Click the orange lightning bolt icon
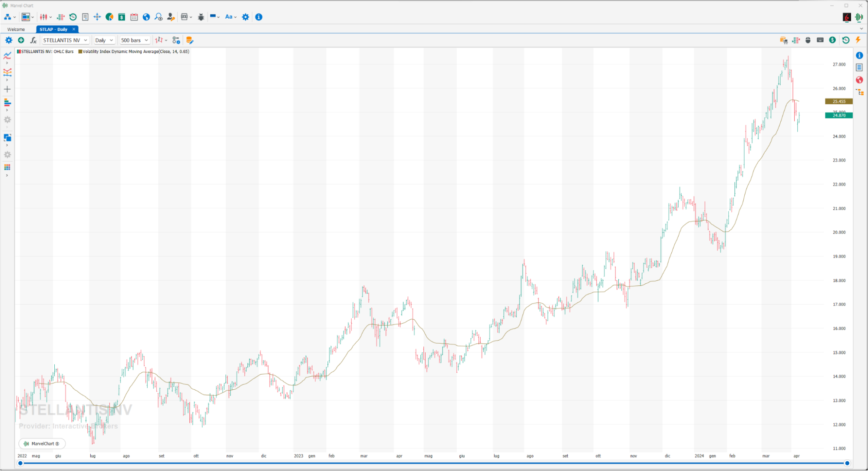 tap(858, 40)
